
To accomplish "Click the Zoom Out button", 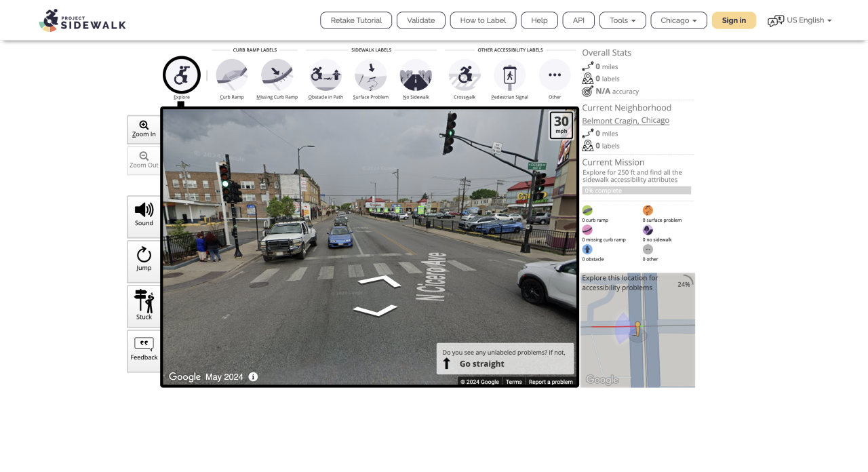I will tap(144, 161).
